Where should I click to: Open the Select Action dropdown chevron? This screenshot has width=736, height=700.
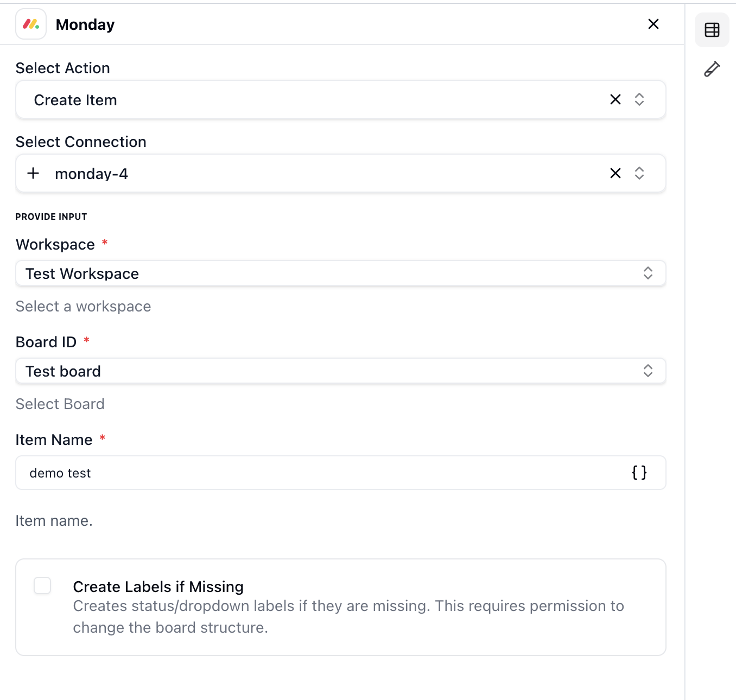639,99
